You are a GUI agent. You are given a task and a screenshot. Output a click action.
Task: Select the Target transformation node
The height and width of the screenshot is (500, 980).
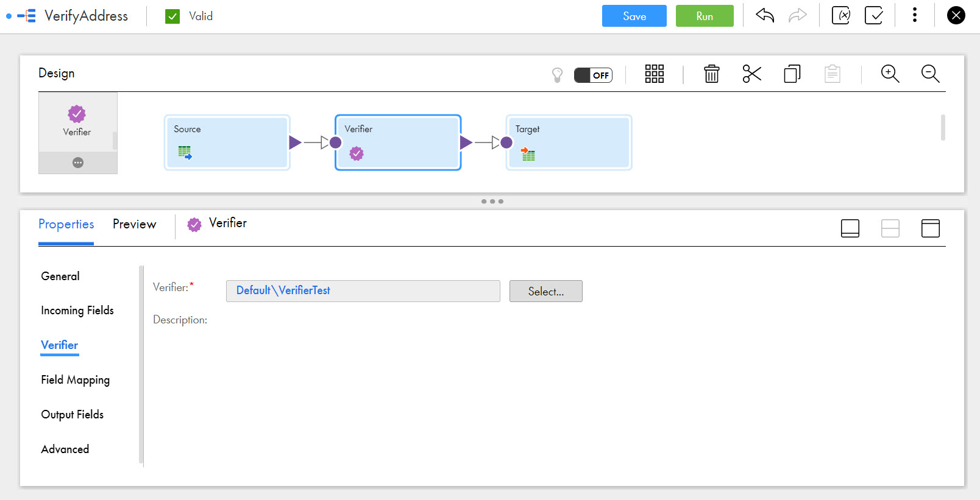tap(569, 143)
